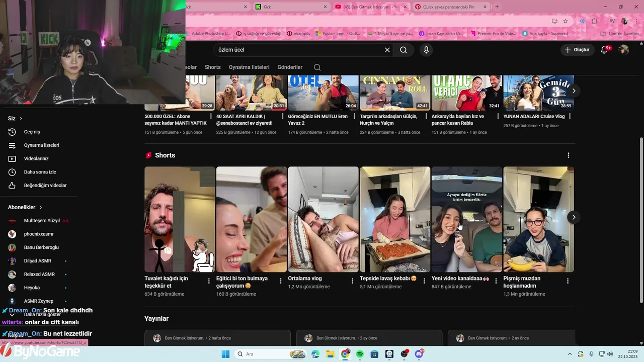Open Microsoft Edge from the taskbar
Image resolution: width=644 pixels, height=362 pixels.
(x=315, y=354)
